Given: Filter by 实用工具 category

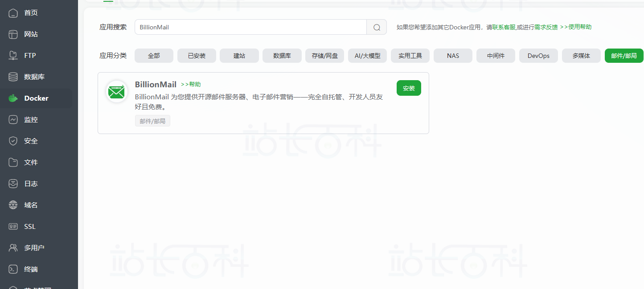Looking at the screenshot, I should [x=410, y=56].
